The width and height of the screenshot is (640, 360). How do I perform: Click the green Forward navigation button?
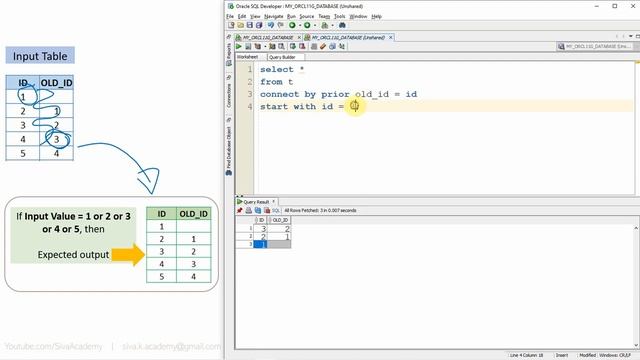click(307, 25)
